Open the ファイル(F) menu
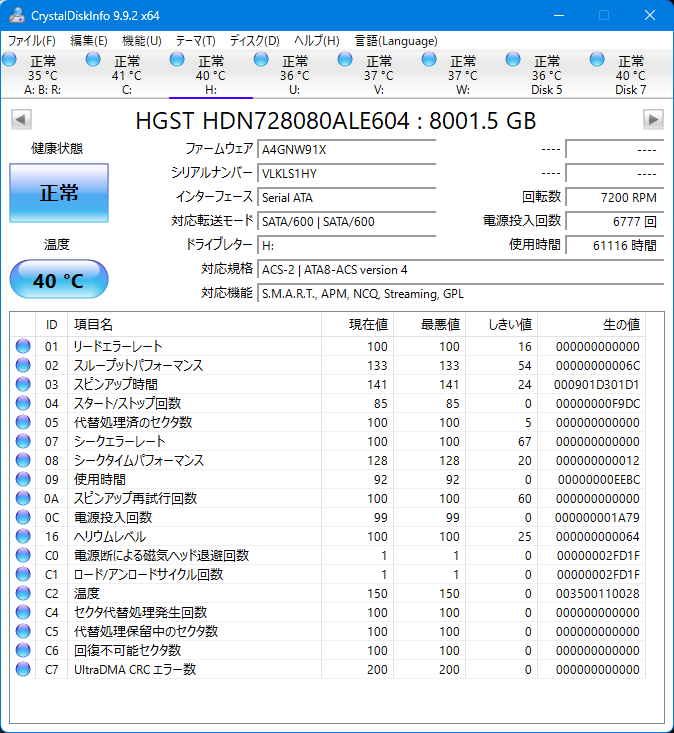 click(31, 41)
